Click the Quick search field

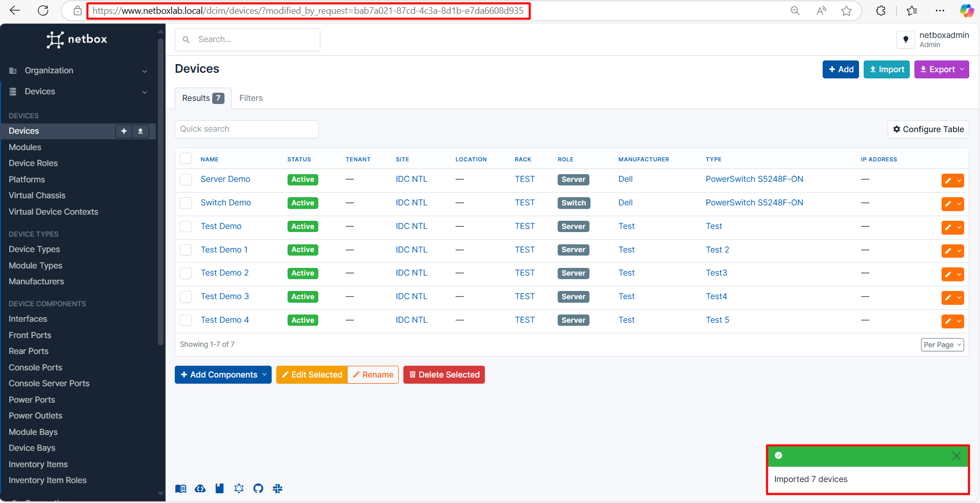[x=247, y=129]
